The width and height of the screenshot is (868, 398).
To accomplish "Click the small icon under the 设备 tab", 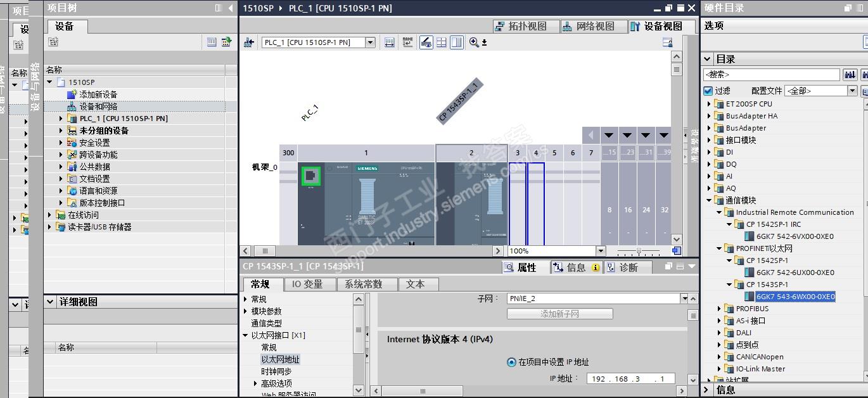I will click(53, 42).
